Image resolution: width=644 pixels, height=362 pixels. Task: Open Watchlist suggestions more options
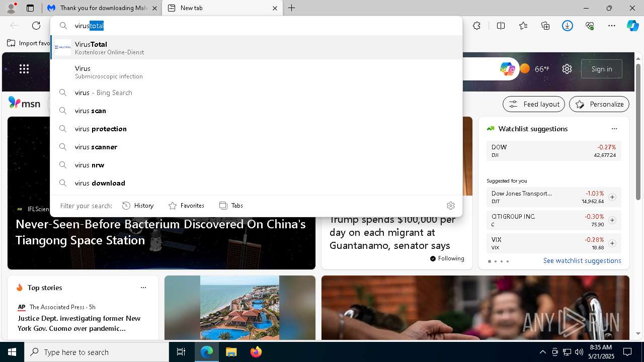click(614, 129)
